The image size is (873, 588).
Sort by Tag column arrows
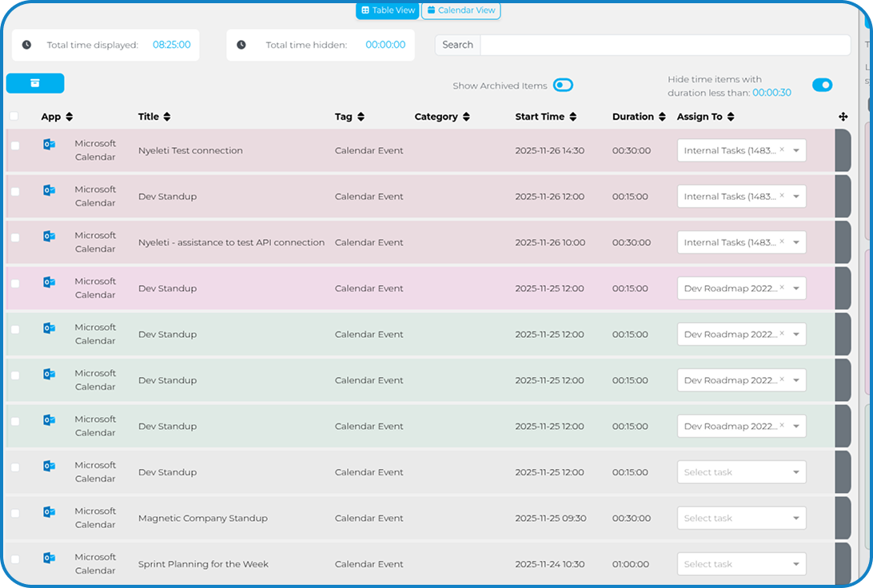[361, 117]
